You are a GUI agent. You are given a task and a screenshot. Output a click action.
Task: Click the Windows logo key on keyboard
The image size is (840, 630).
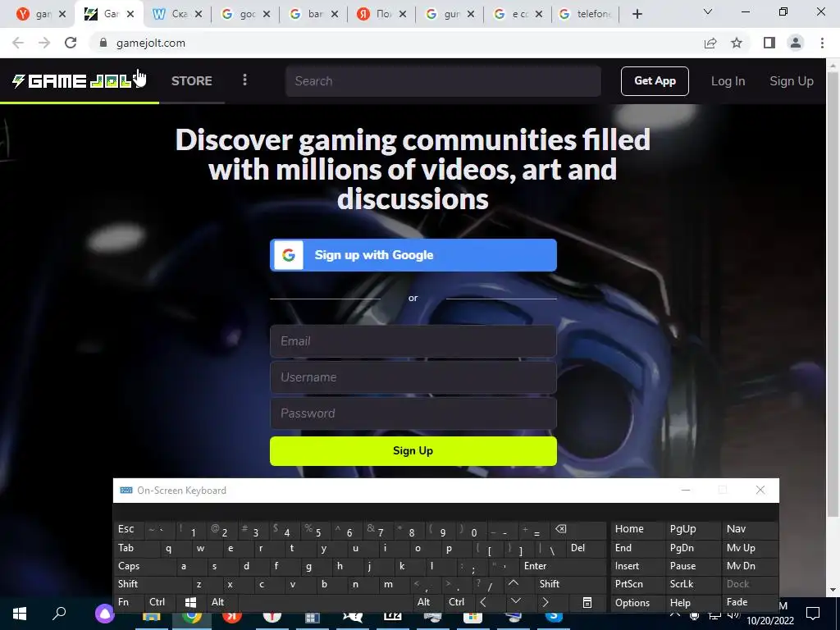pos(190,602)
